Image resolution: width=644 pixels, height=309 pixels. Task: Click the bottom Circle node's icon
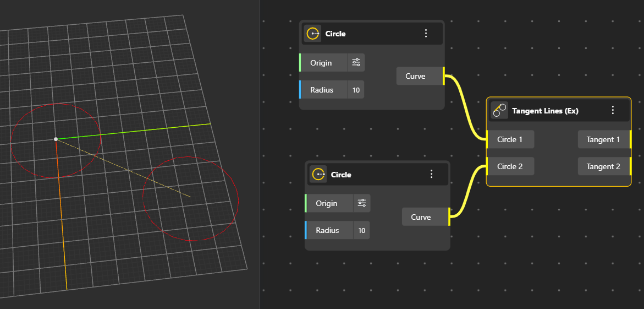[319, 174]
